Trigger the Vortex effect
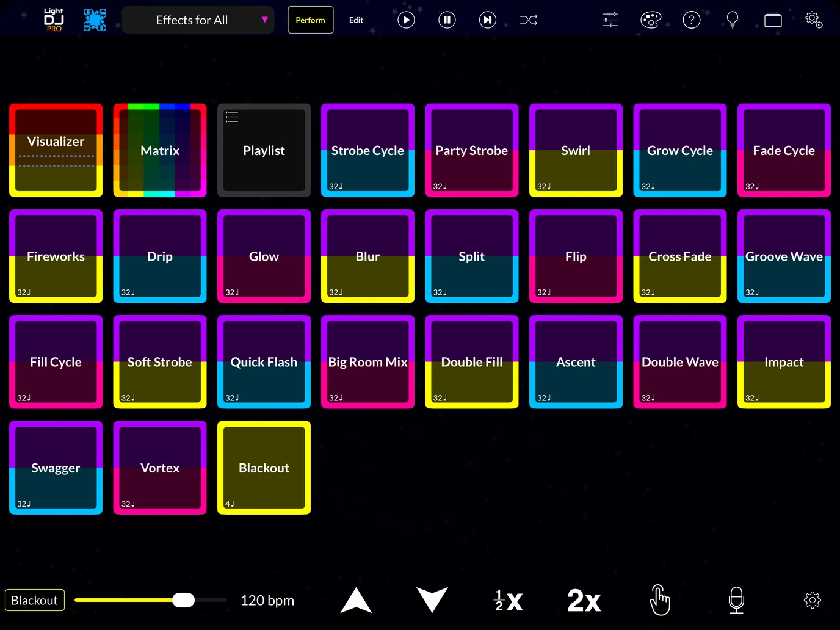The width and height of the screenshot is (840, 630). (x=160, y=468)
